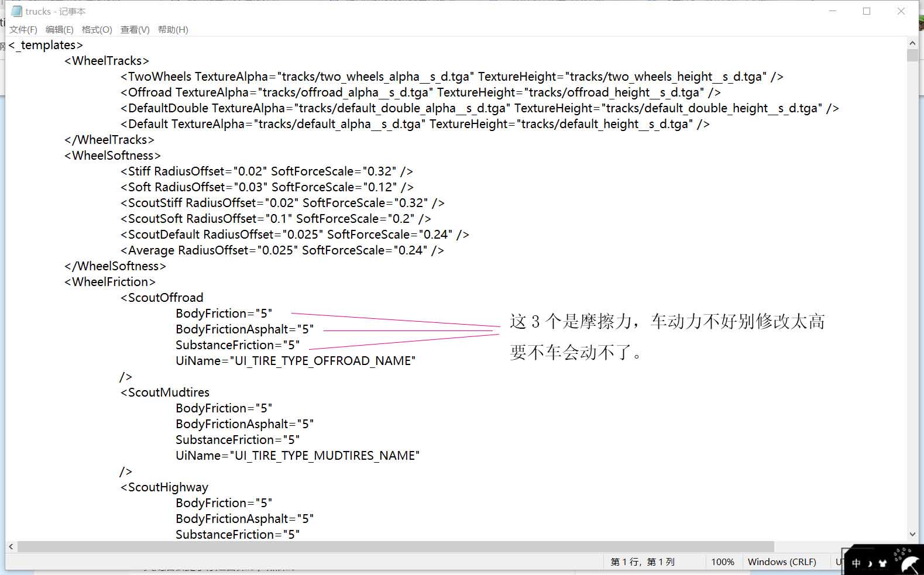Screen dimensions: 924x575
Task: Click the umbrella icon in IME bar
Action: [910, 564]
